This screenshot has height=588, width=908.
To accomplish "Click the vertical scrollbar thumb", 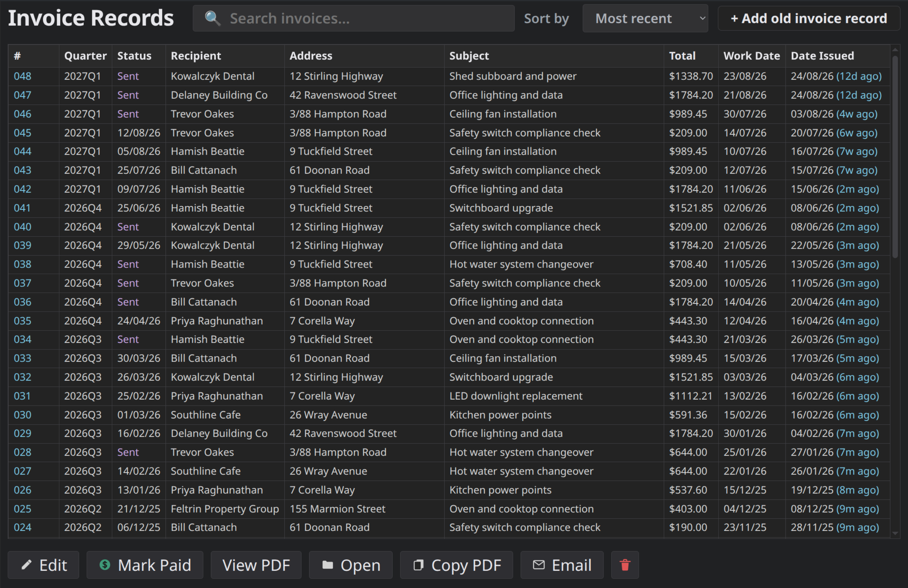I will click(x=895, y=157).
